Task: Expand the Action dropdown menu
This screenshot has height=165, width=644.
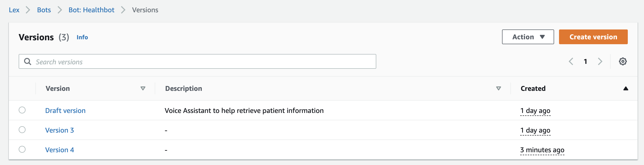Action: click(x=528, y=37)
